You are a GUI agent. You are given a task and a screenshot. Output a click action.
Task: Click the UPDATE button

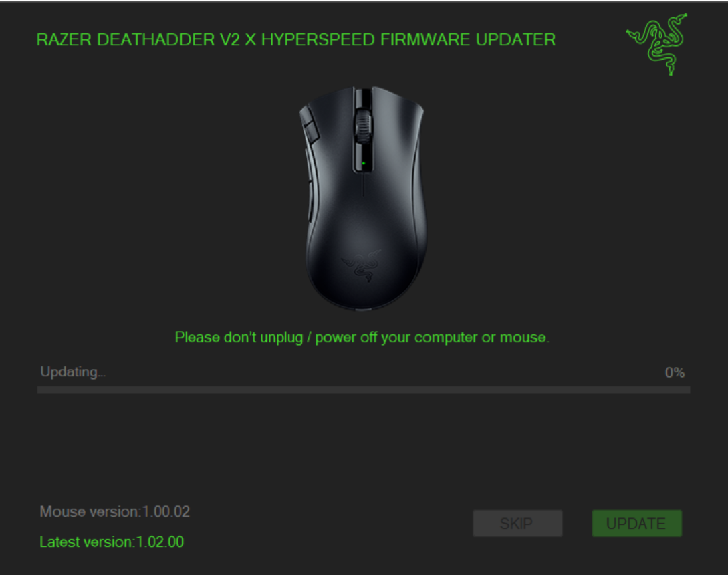[636, 524]
